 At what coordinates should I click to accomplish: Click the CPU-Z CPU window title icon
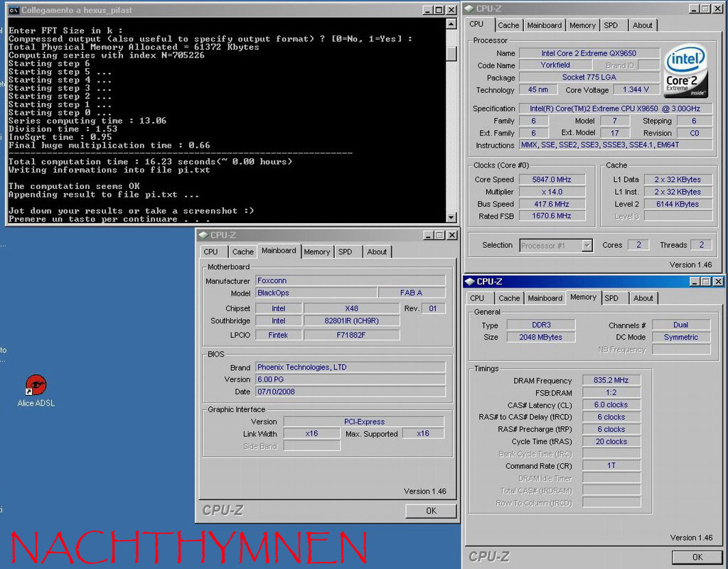(469, 9)
